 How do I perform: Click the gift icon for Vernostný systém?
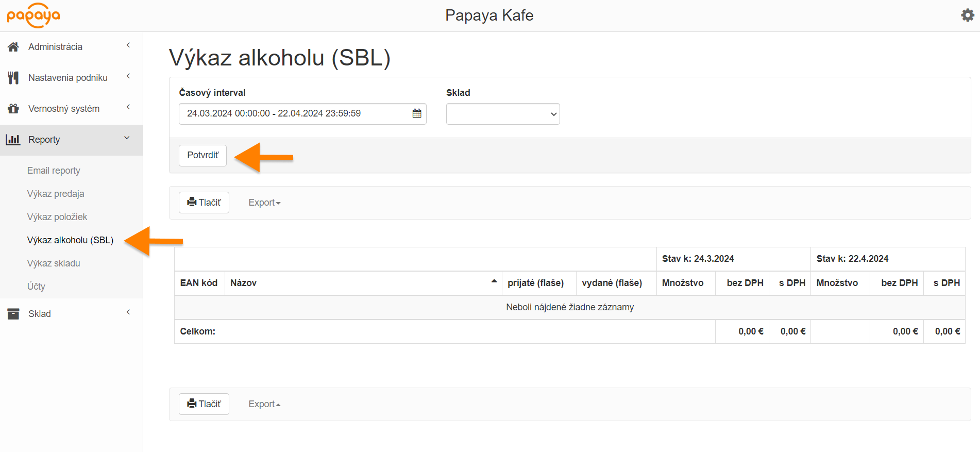point(13,109)
